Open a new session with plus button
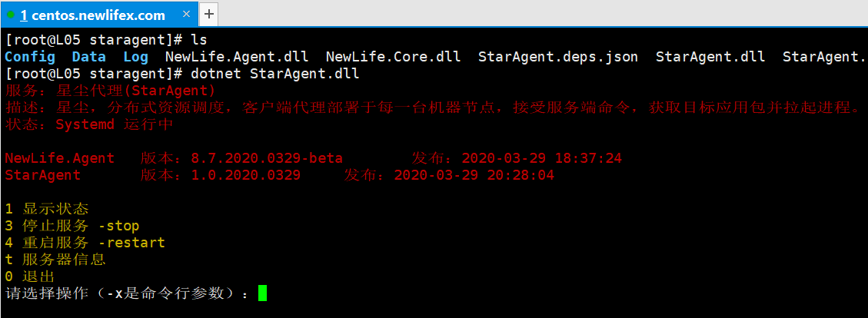 pos(208,15)
